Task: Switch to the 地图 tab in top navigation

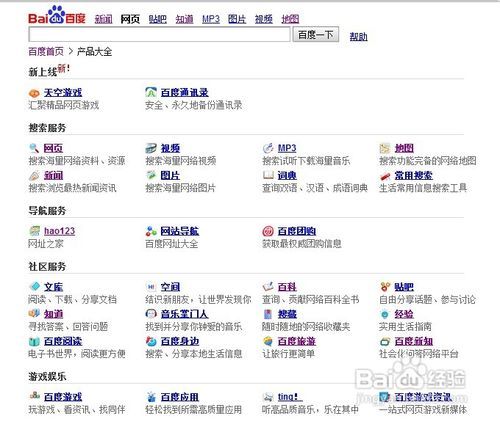Action: coord(290,19)
